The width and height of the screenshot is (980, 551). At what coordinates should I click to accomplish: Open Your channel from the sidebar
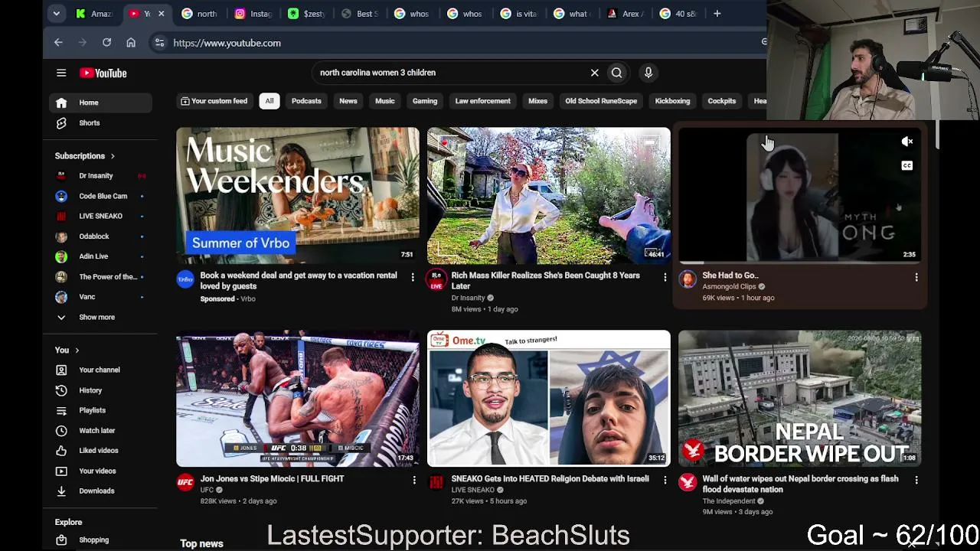(x=100, y=370)
